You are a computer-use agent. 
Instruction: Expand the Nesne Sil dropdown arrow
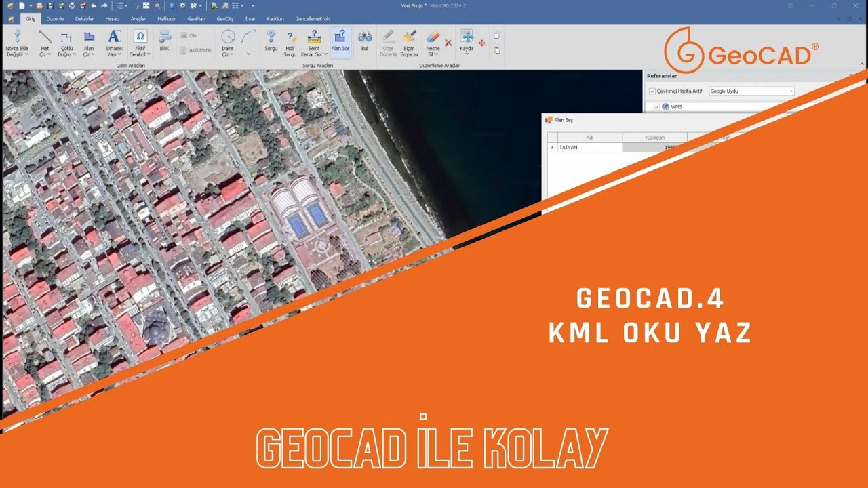pyautogui.click(x=437, y=54)
